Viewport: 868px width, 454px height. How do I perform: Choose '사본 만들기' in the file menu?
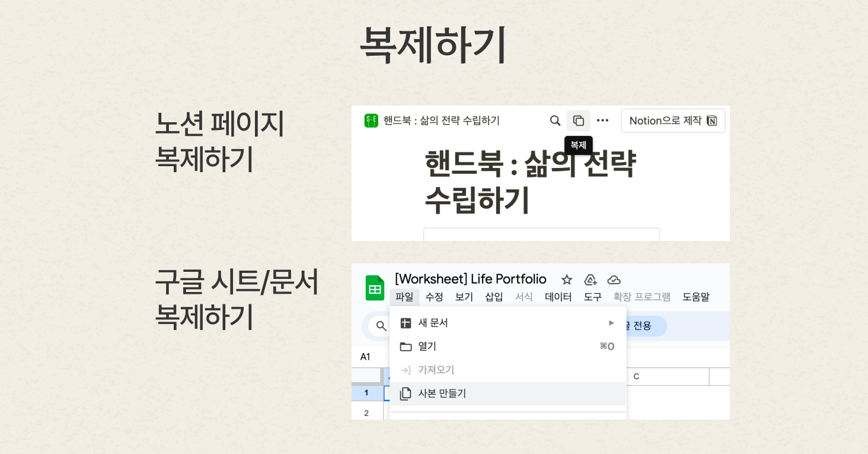point(508,393)
